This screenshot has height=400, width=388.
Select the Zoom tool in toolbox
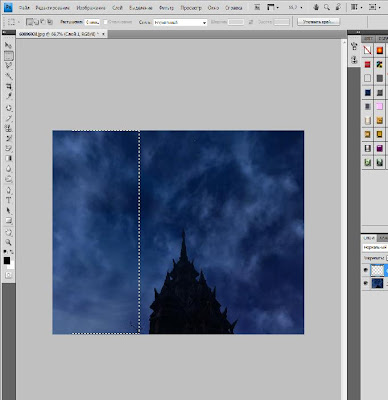(9, 242)
